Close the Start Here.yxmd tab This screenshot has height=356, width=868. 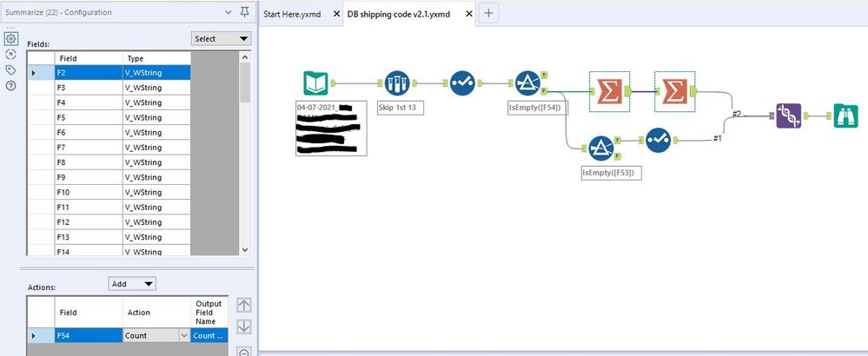(336, 14)
